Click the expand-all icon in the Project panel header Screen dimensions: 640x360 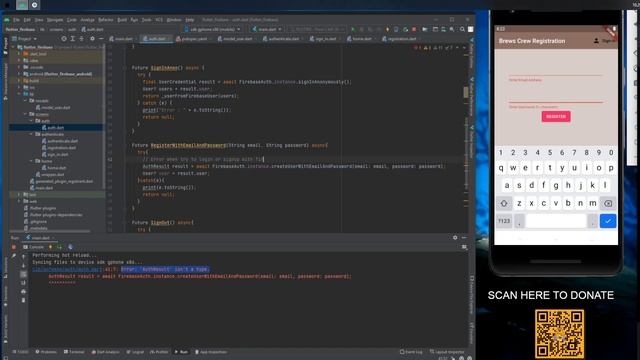73,39
